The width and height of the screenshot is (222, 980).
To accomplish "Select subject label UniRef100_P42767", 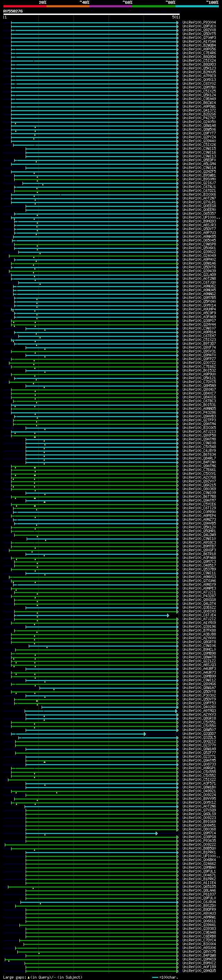I will 199,118.
